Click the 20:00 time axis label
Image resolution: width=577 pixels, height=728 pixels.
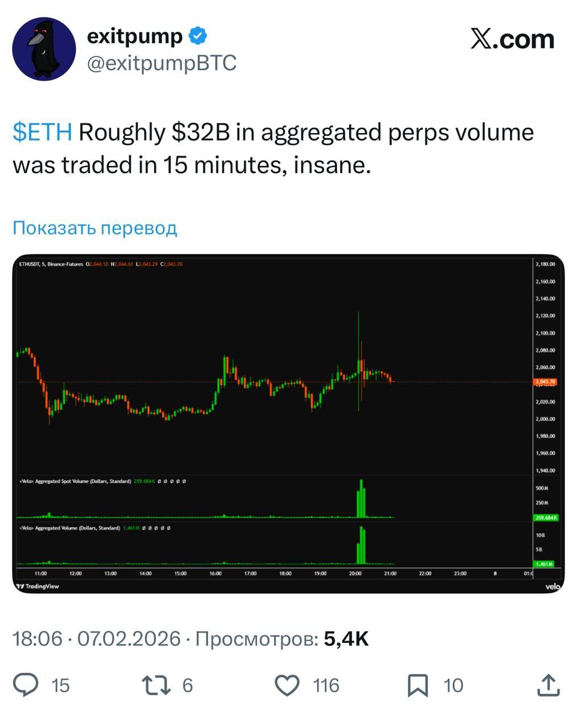[x=355, y=573]
